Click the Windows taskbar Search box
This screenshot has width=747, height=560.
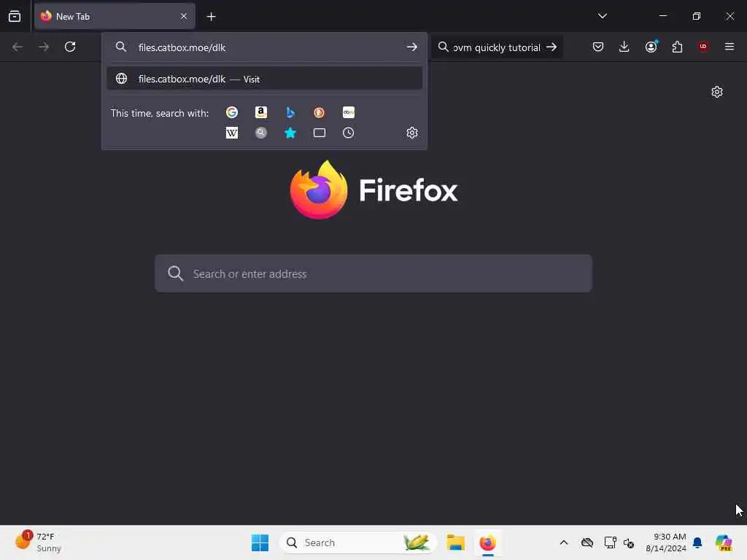358,542
